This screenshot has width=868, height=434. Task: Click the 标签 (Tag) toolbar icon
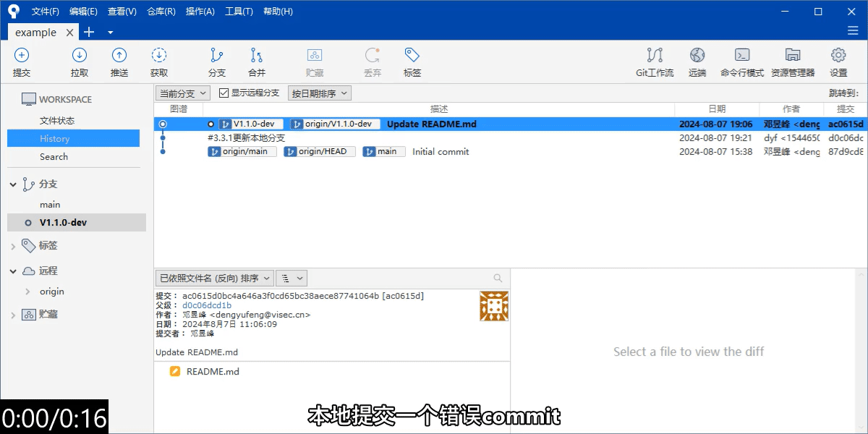(x=411, y=61)
